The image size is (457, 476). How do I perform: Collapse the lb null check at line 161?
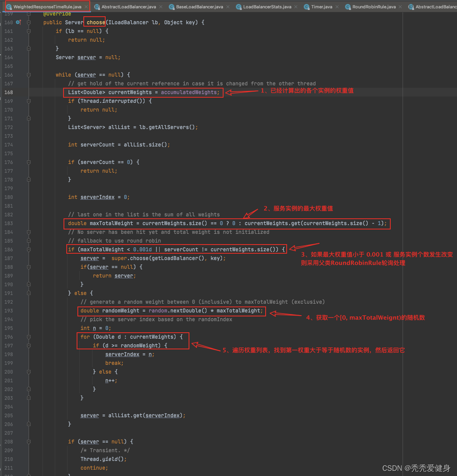tap(29, 31)
